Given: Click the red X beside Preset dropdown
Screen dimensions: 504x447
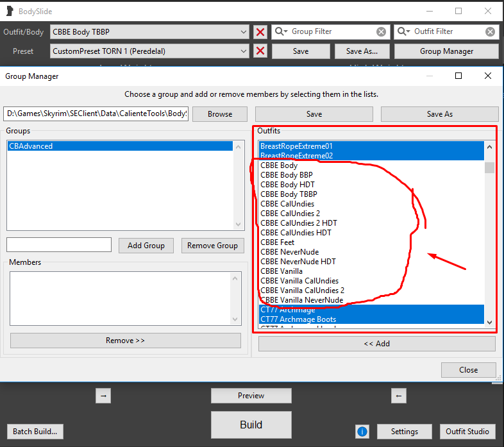Looking at the screenshot, I should (x=260, y=51).
